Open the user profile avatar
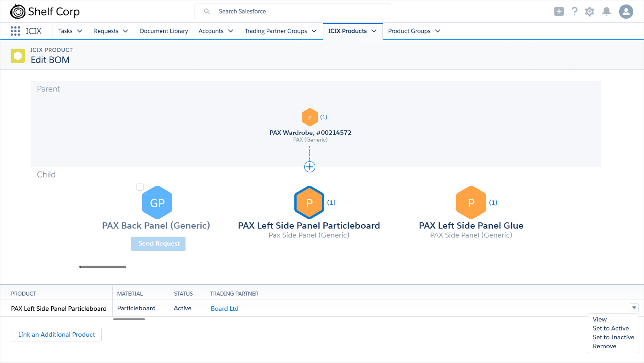Image resolution: width=644 pixels, height=363 pixels. [x=626, y=12]
